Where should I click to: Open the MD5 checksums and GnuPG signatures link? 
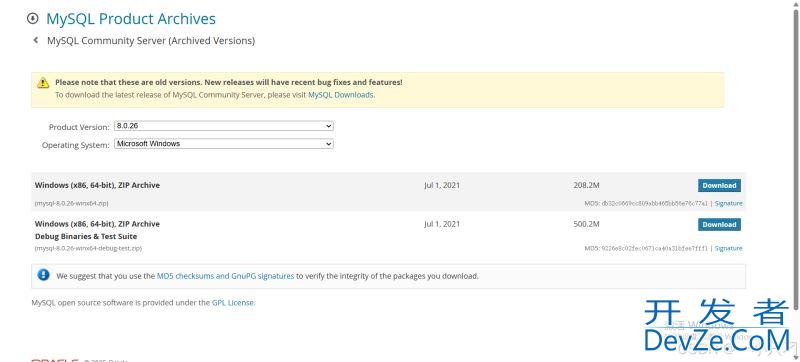(226, 276)
